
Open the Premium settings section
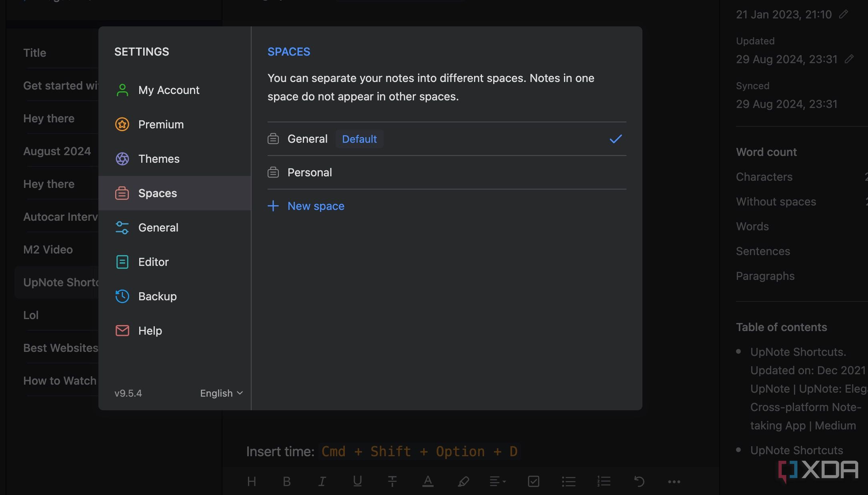175,124
